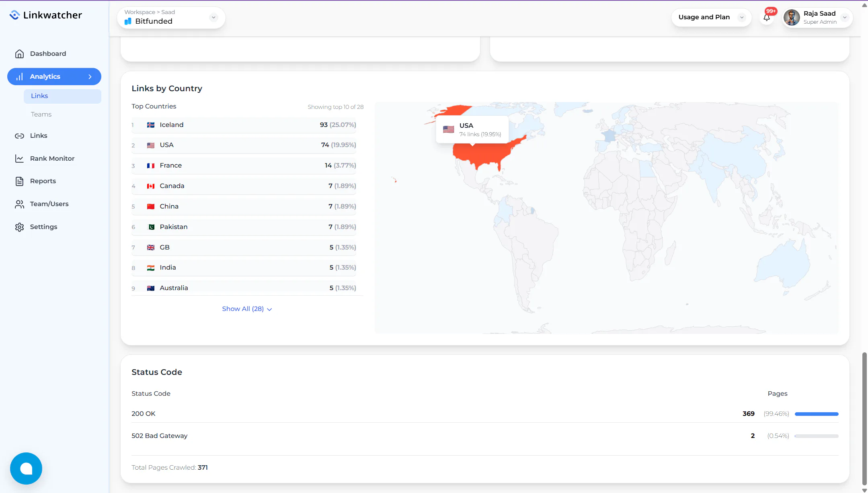Click the Links chain icon in sidebar
The width and height of the screenshot is (868, 493).
pyautogui.click(x=19, y=136)
